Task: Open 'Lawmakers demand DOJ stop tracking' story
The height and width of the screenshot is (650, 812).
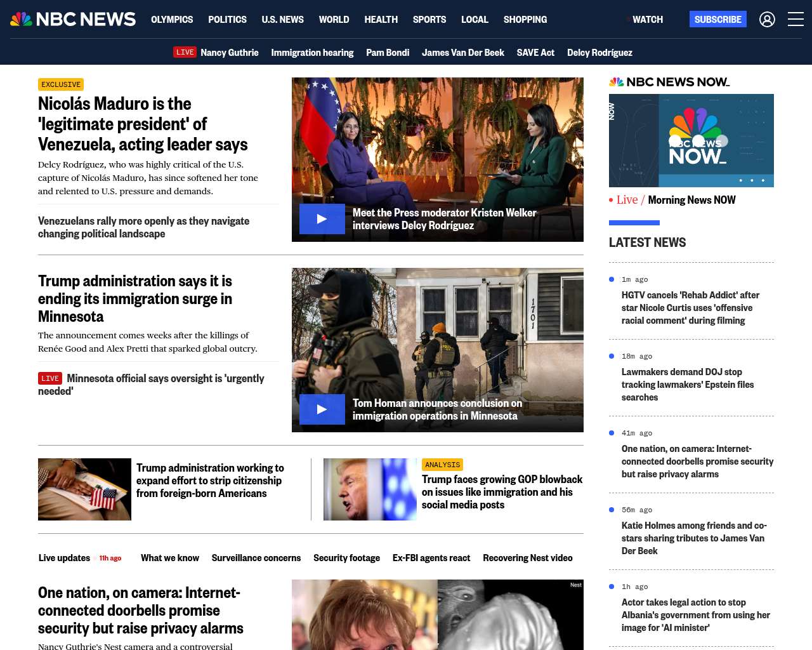Action: pyautogui.click(x=688, y=385)
